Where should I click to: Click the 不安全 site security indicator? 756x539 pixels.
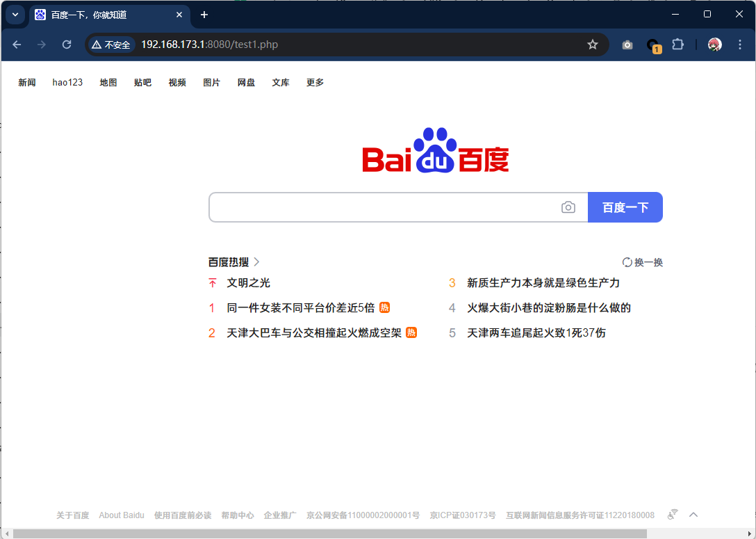click(112, 45)
